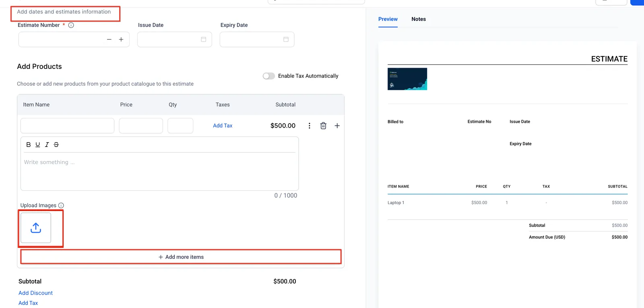Viewport: 644px width, 308px height.
Task: Apply strikethrough formatting to description
Action: (56, 145)
